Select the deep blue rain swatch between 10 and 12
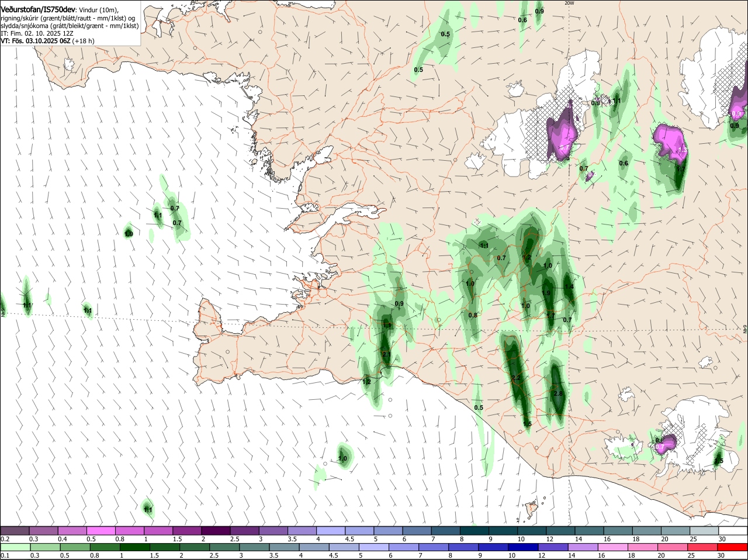This screenshot has height=560, width=748. click(523, 547)
